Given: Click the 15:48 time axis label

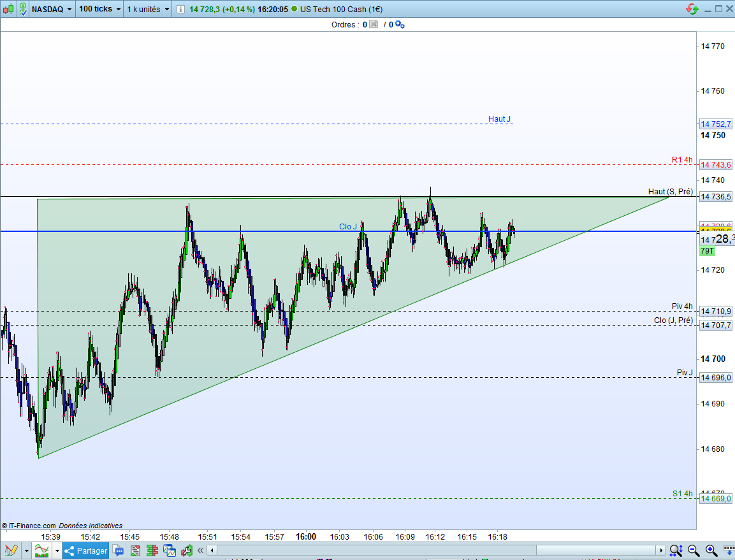Looking at the screenshot, I should click(169, 537).
